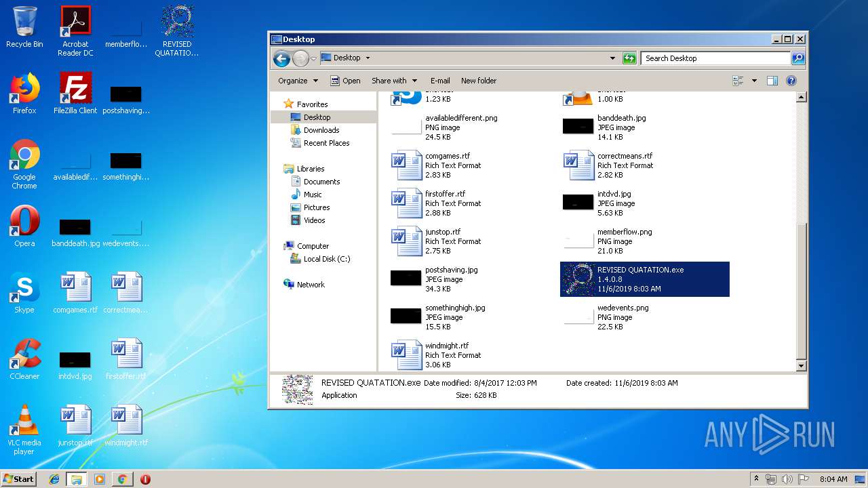Change your view icon in toolbar

coord(738,81)
